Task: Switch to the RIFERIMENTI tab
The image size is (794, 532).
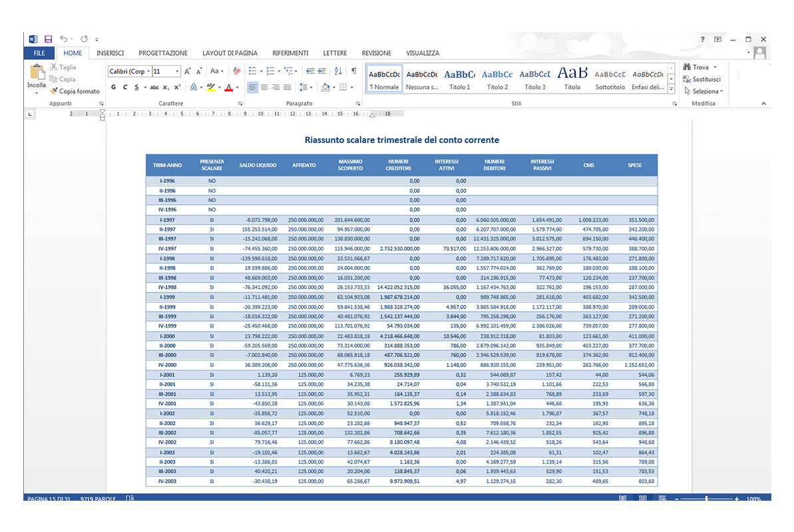Action: click(x=290, y=53)
